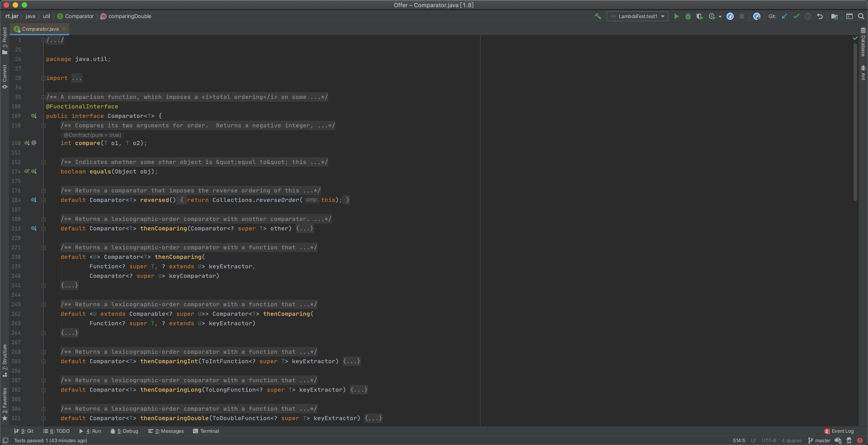868x445 pixels.
Task: Open the 5: Debug tool window
Action: (124, 431)
